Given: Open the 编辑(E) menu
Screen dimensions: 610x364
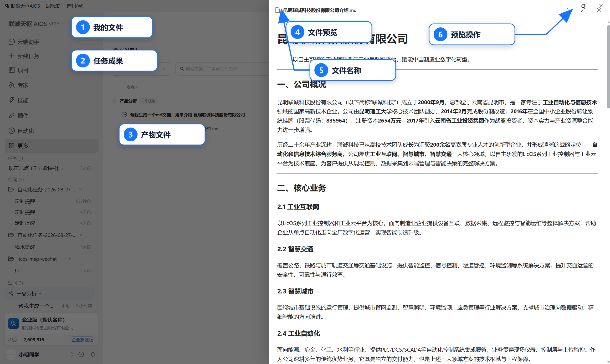Looking at the screenshot, I should click(53, 6).
